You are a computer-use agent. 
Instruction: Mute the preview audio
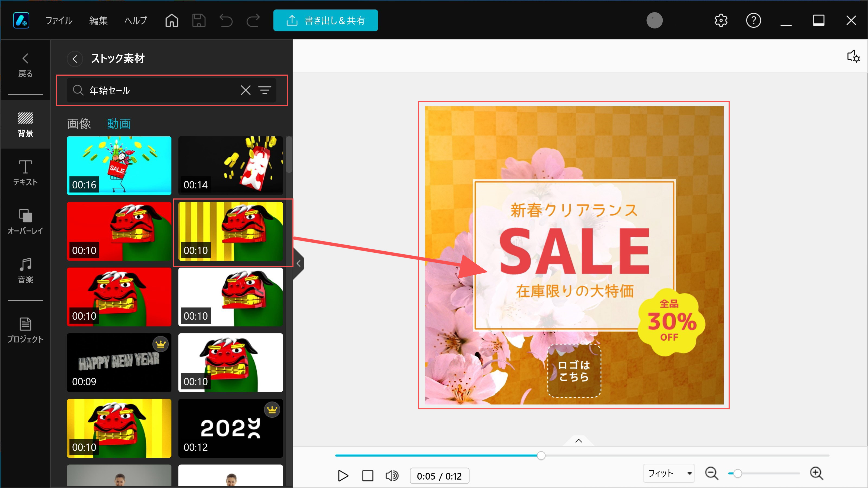click(x=392, y=476)
